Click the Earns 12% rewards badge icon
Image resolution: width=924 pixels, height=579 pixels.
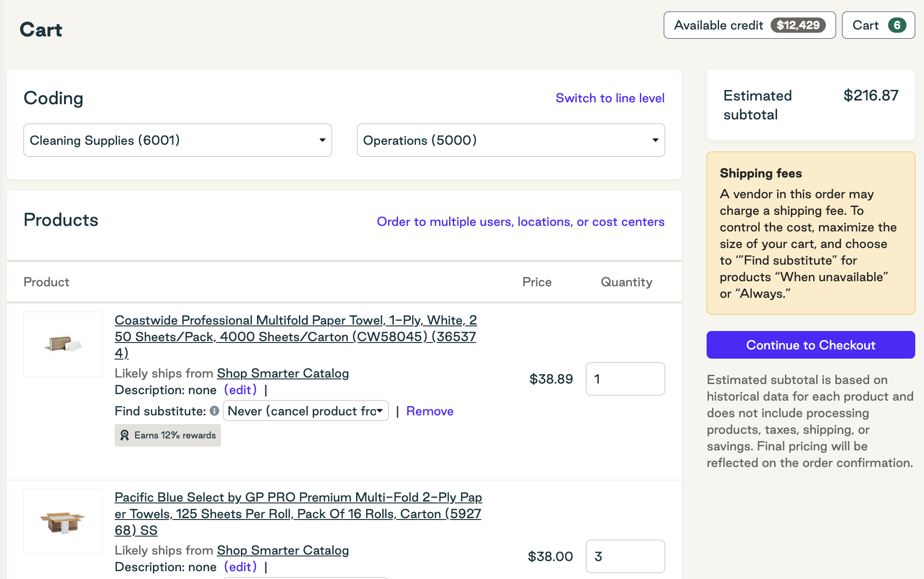[124, 435]
